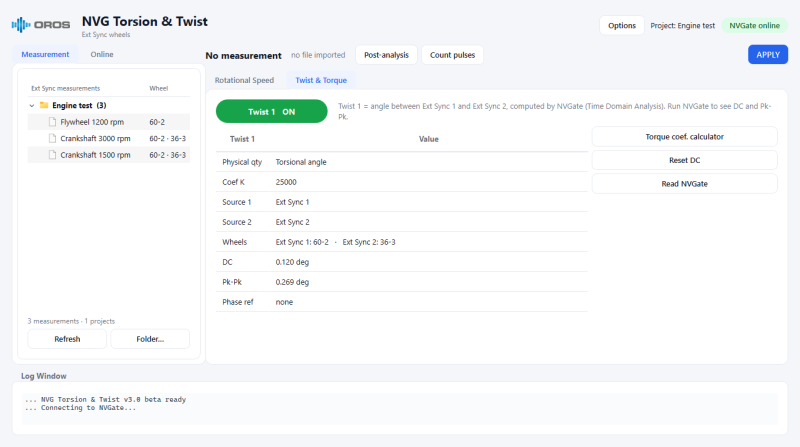
Task: Click the Engine test folder icon
Action: tap(44, 105)
